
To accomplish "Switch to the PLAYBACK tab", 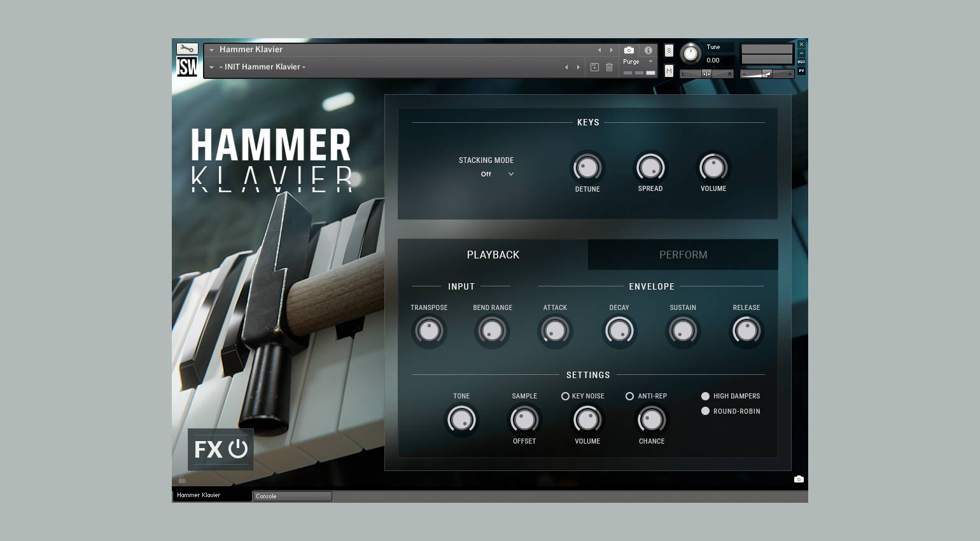I will tap(493, 255).
